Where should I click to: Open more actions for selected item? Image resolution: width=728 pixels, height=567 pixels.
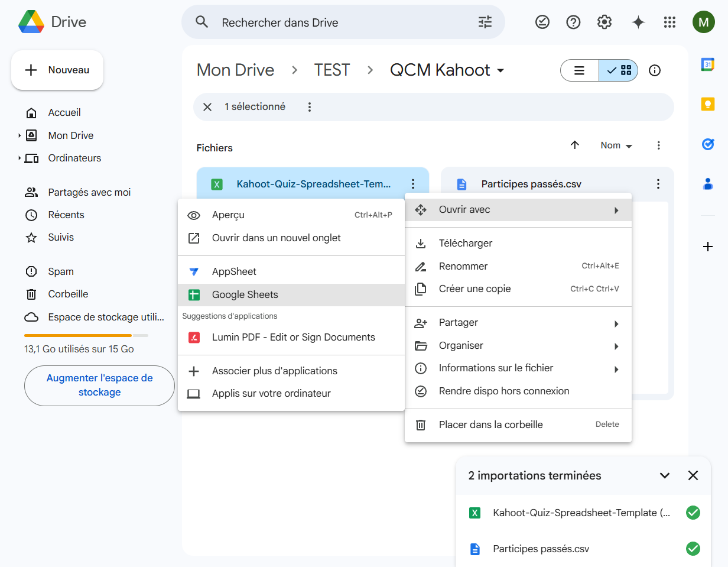tap(310, 107)
